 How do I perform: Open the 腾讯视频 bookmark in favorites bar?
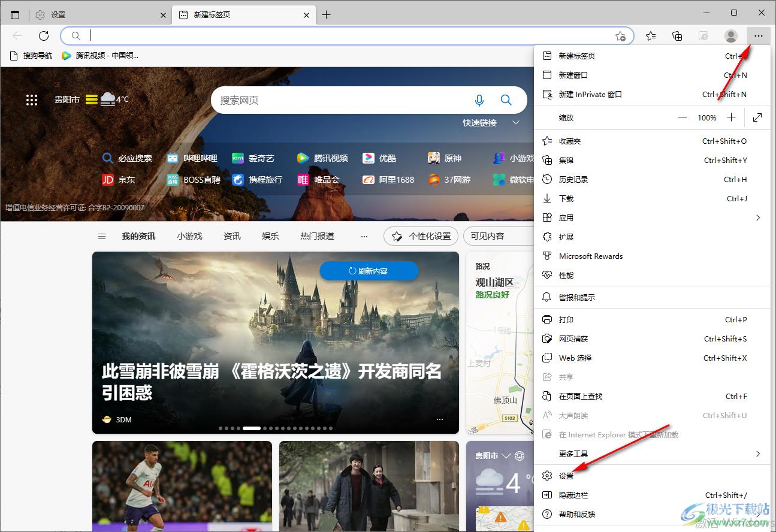tap(99, 56)
